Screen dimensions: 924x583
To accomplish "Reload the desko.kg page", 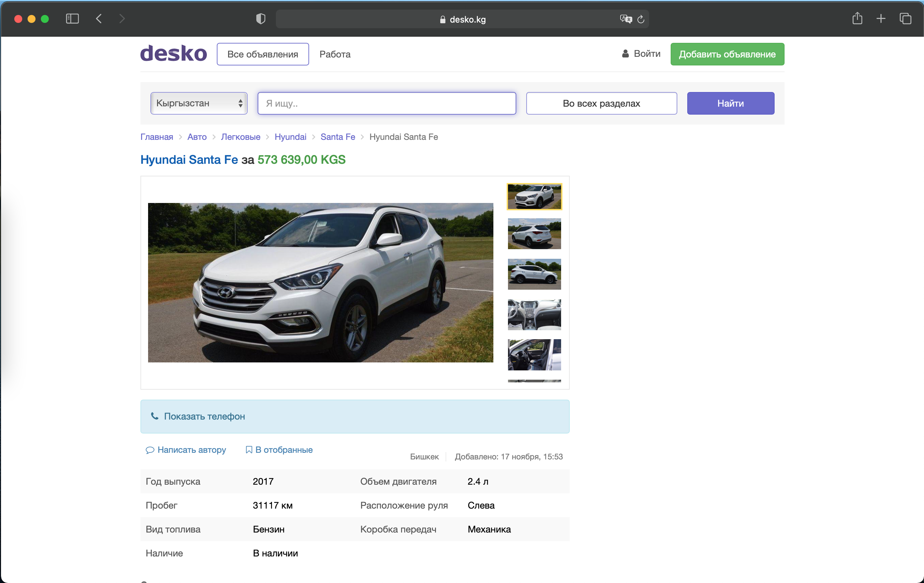I will tap(640, 19).
